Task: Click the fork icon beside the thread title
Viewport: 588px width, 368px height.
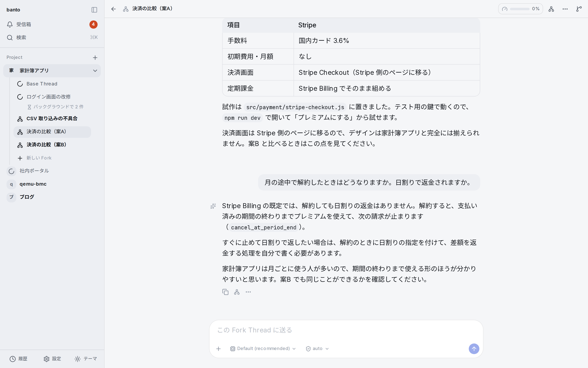Action: coord(126,9)
